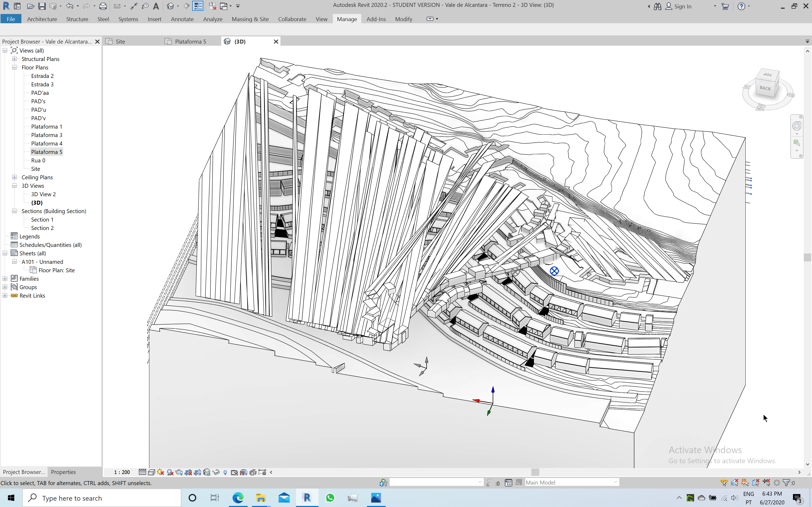Click the Sun Path toggle on view bar
The image size is (812, 507).
coord(160,472)
